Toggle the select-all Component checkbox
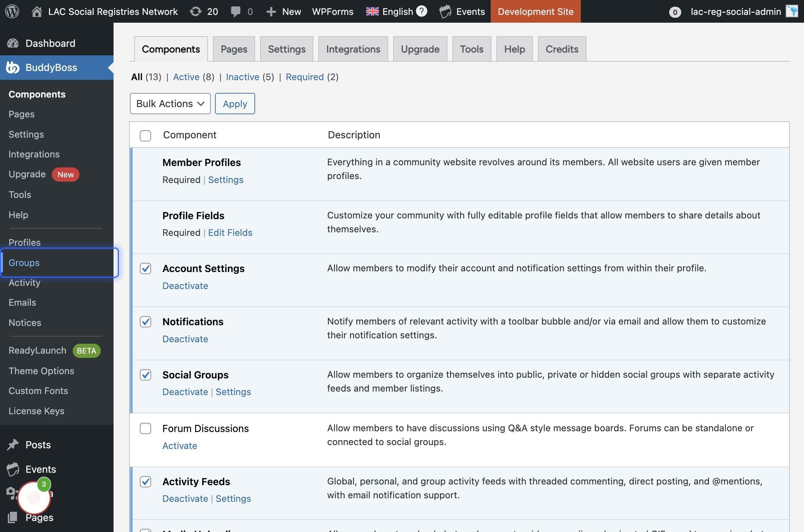This screenshot has width=804, height=532. pos(145,135)
